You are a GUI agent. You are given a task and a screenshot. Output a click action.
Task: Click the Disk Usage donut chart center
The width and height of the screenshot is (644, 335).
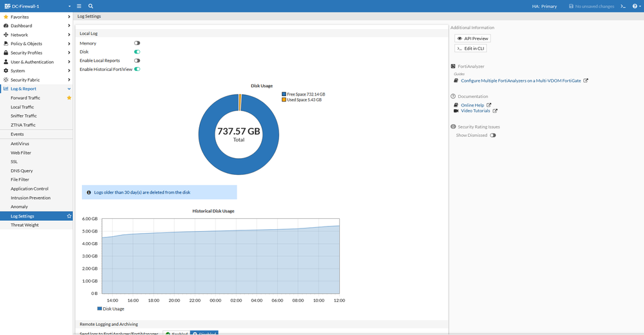pyautogui.click(x=239, y=134)
